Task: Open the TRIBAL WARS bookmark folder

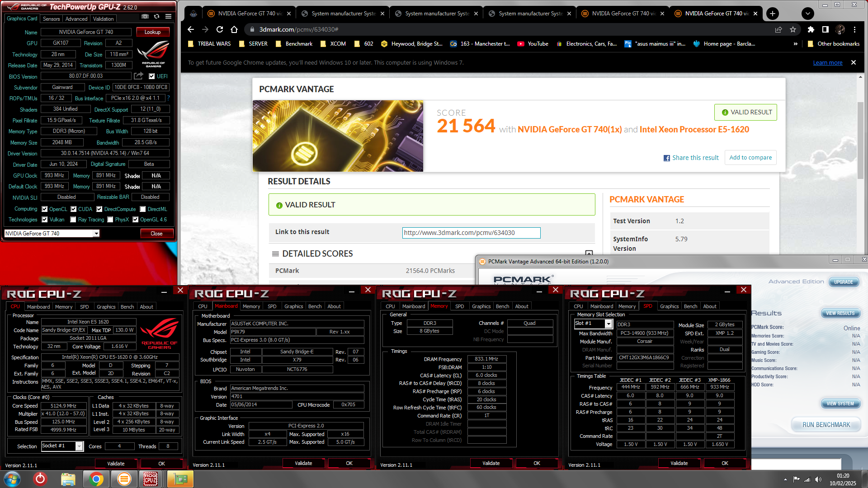Action: tap(209, 44)
